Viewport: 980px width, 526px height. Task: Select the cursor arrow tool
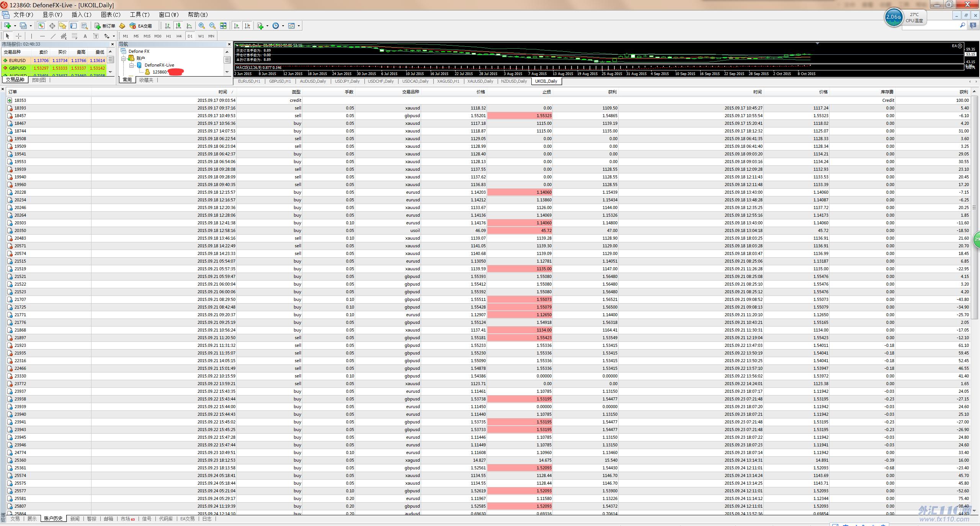coord(7,36)
